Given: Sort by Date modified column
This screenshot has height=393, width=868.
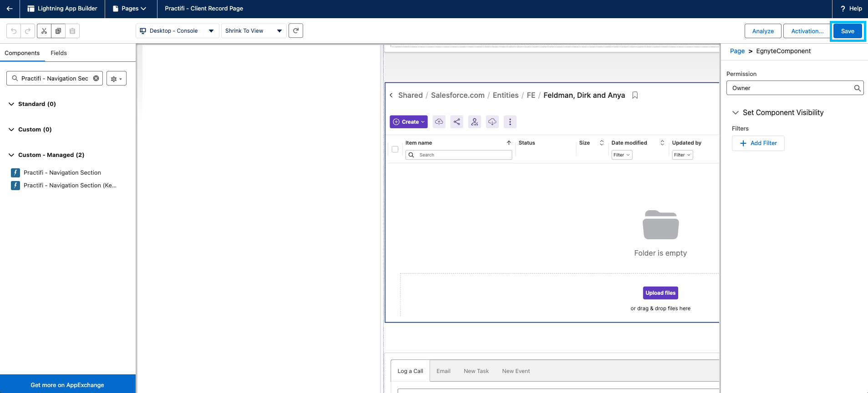Looking at the screenshot, I should [x=662, y=143].
